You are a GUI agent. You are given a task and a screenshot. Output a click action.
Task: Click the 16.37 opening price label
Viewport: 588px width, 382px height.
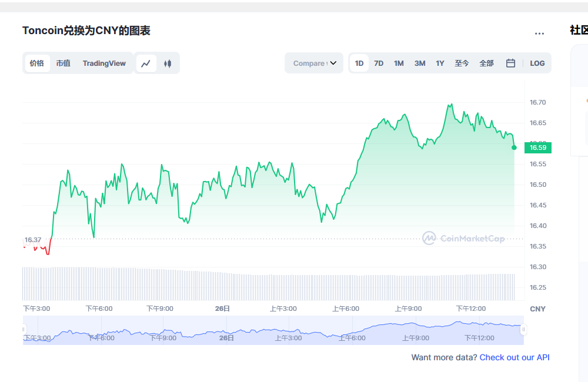coord(33,240)
